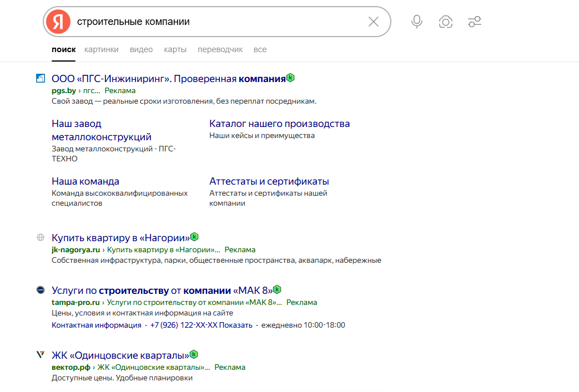The height and width of the screenshot is (392, 579).
Task: Click Реклама label in tampa-pro.ru line
Action: point(301,303)
